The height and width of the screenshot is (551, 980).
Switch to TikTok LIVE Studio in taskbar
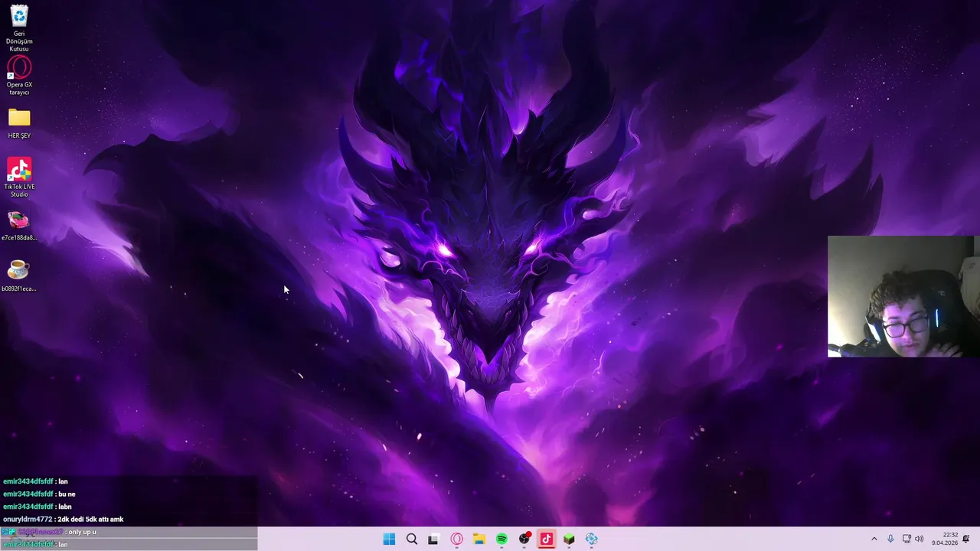coord(547,539)
